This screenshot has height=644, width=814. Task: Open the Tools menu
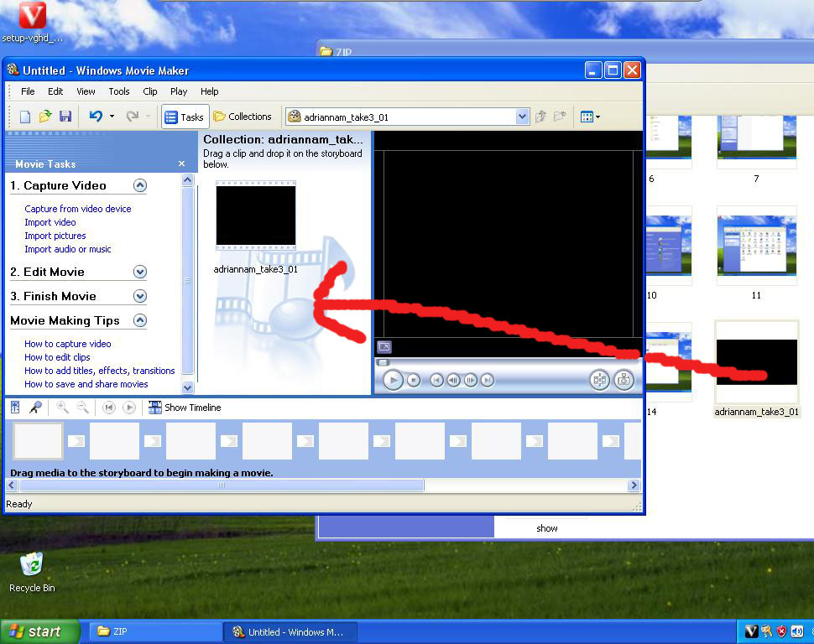[119, 91]
